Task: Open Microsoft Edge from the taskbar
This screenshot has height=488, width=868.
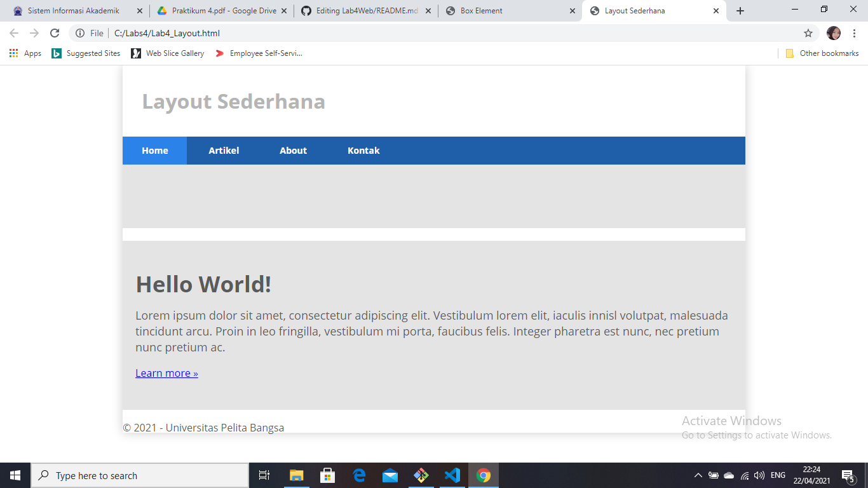Action: 358,475
